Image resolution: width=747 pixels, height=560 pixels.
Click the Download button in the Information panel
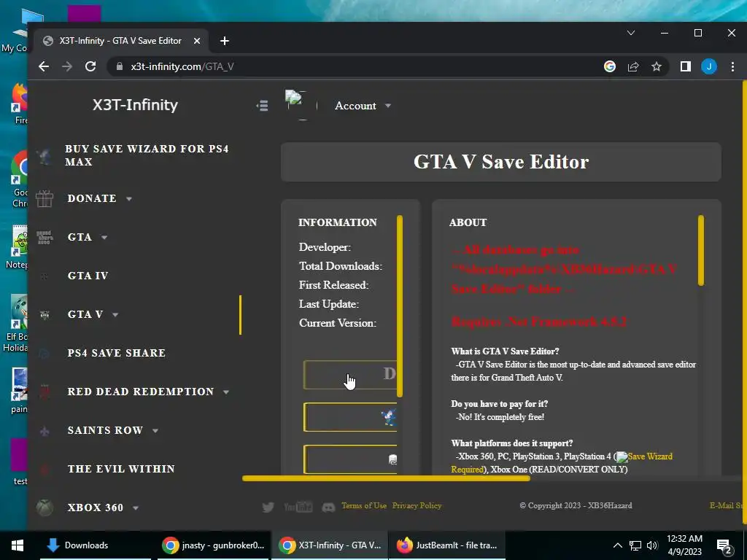350,375
